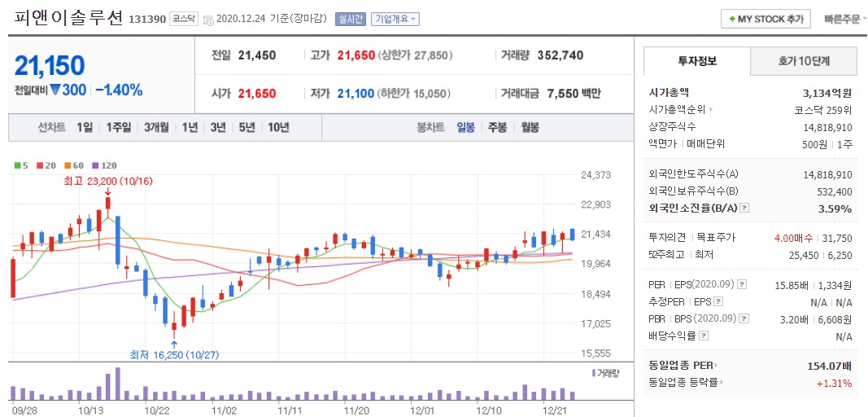The width and height of the screenshot is (868, 417).
Task: Click the 외국인소진율 value 3.59%
Action: pyautogui.click(x=836, y=208)
